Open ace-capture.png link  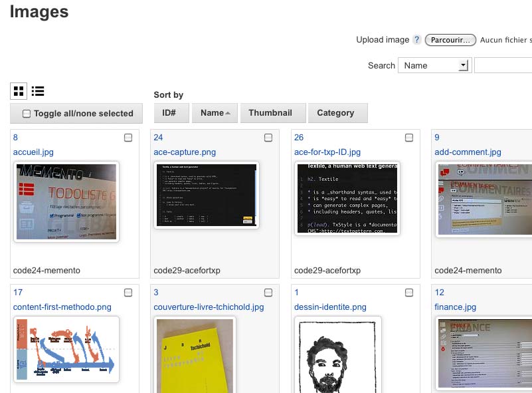click(185, 152)
